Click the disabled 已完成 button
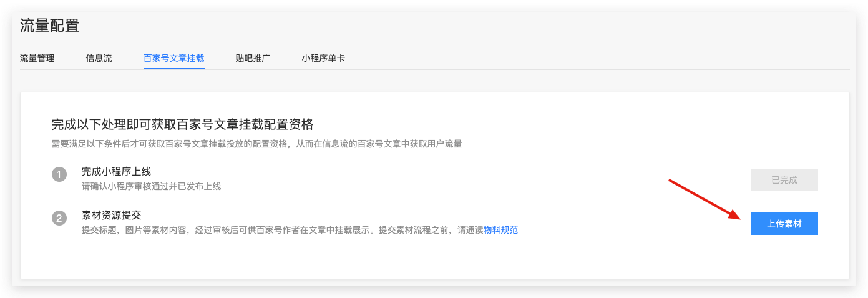 [x=784, y=180]
